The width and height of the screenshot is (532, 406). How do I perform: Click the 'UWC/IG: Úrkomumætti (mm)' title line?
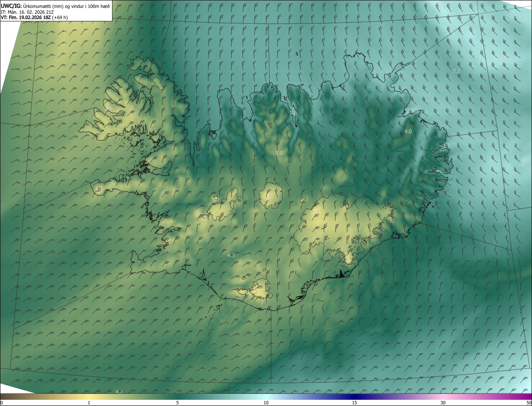coord(56,6)
